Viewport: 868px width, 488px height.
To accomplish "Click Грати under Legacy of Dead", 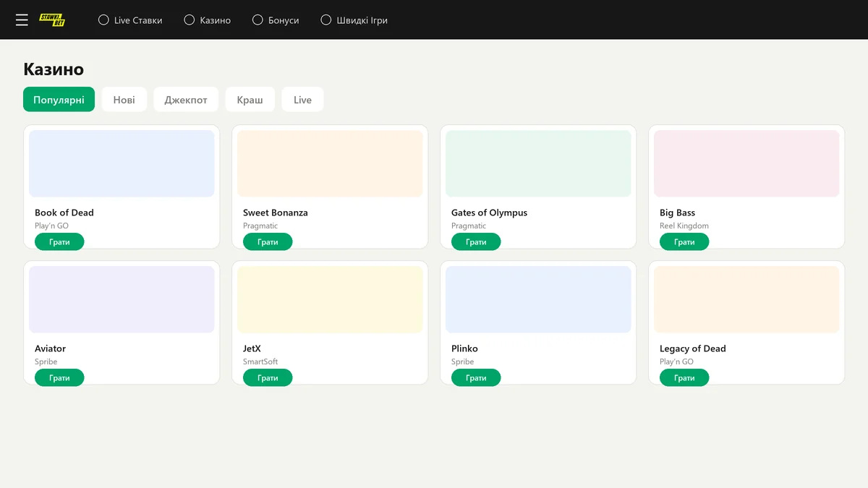I will pos(684,378).
